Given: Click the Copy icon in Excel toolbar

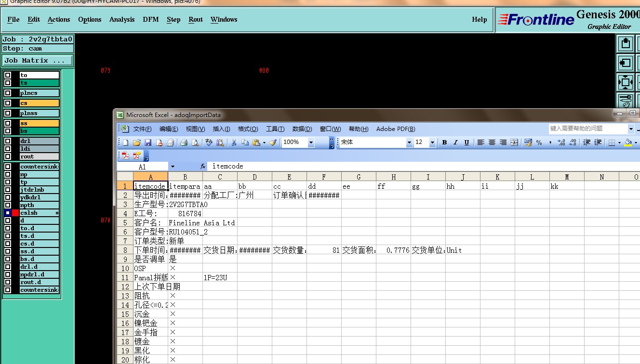Looking at the screenshot, I should coord(245,143).
